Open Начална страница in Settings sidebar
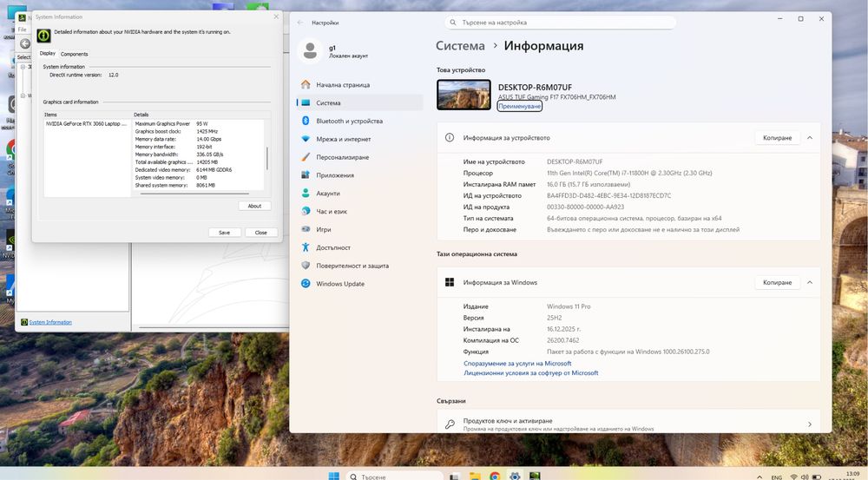 point(343,85)
